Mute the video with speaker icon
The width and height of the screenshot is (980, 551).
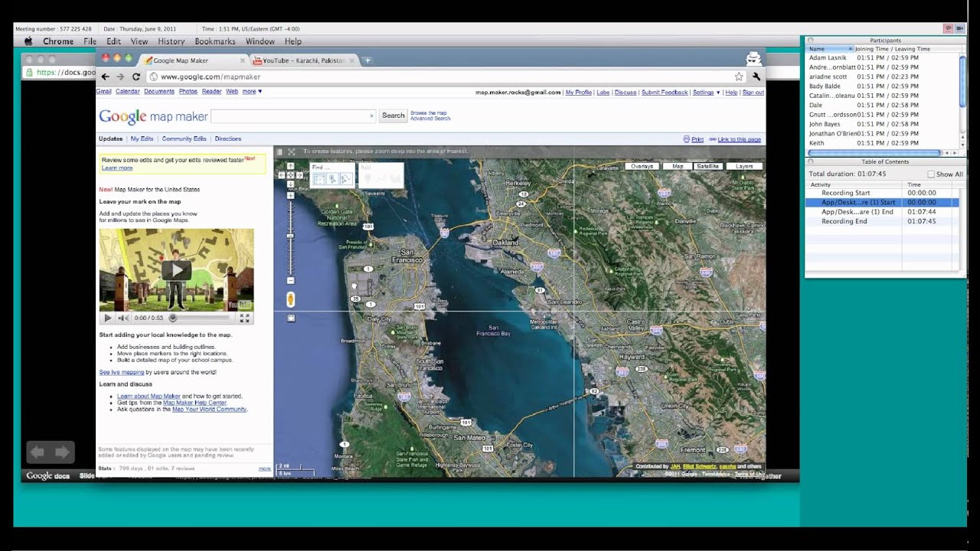point(123,318)
